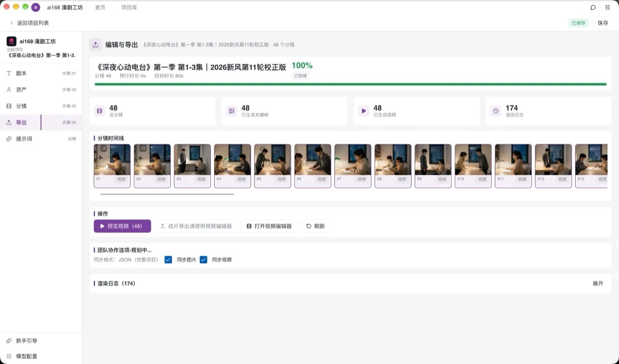Click the 已就绪 status label
This screenshot has width=619, height=364.
[301, 76]
